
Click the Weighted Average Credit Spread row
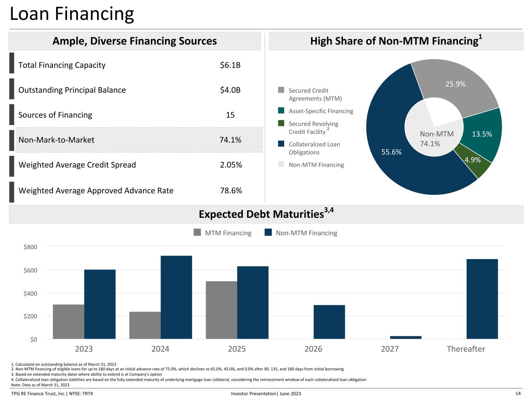click(x=130, y=165)
